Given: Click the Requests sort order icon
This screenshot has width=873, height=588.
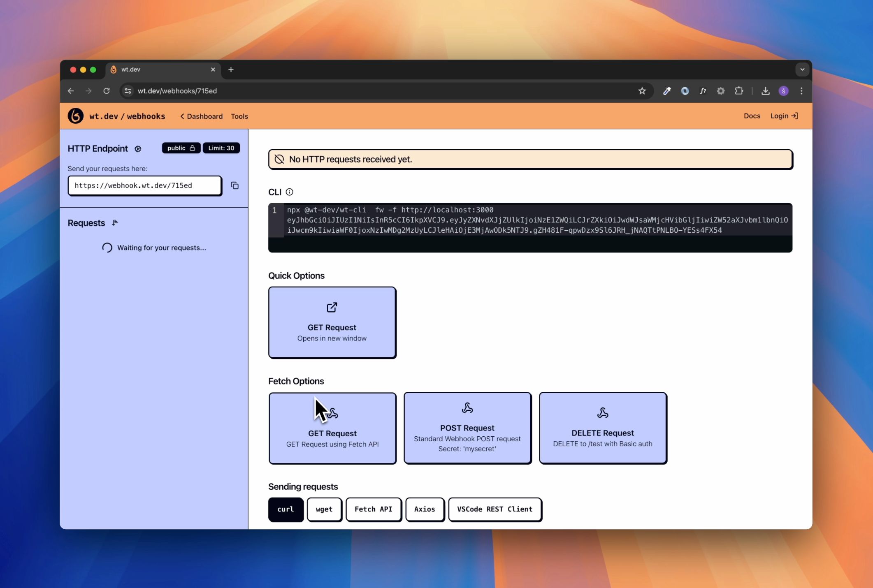Looking at the screenshot, I should (x=115, y=223).
